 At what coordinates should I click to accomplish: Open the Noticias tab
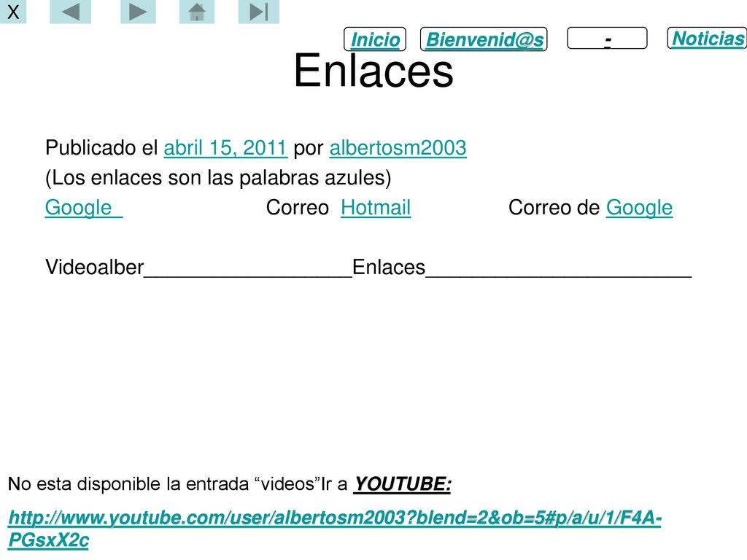(707, 38)
